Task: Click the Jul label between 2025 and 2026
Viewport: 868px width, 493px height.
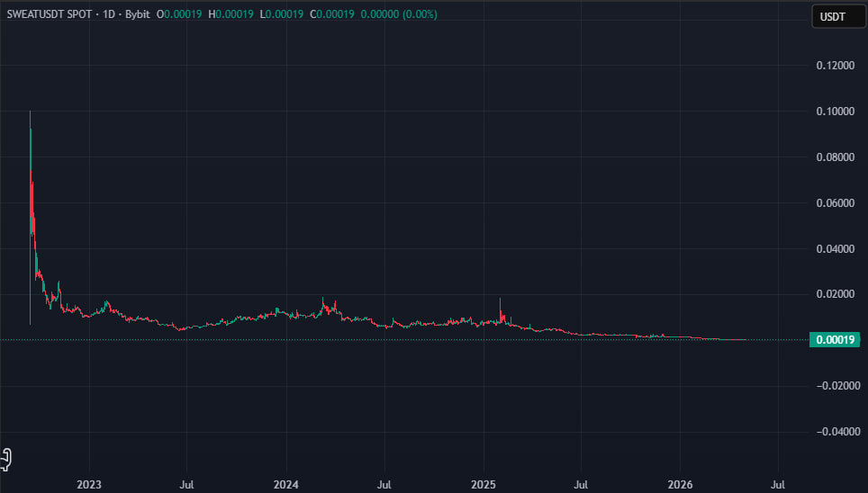Action: tap(581, 485)
